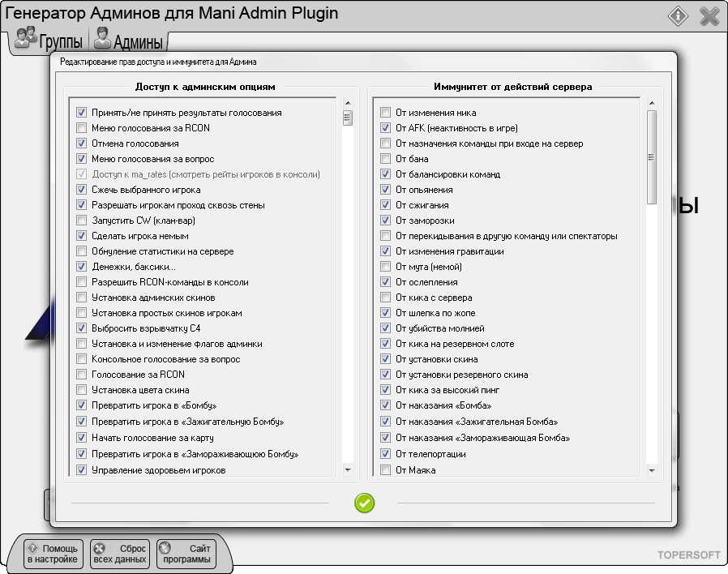Image resolution: width=728 pixels, height=574 pixels.
Task: Switch to the Админы tab
Action: [x=129, y=40]
